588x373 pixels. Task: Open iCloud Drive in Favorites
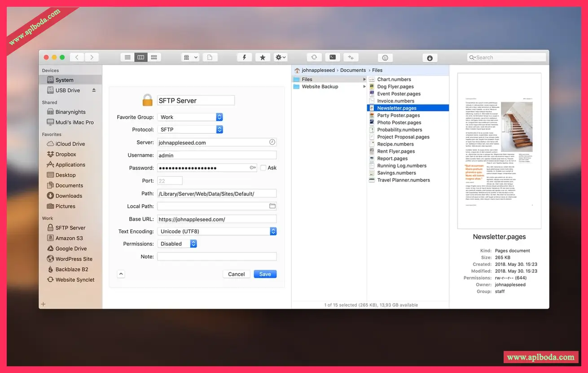(x=70, y=144)
